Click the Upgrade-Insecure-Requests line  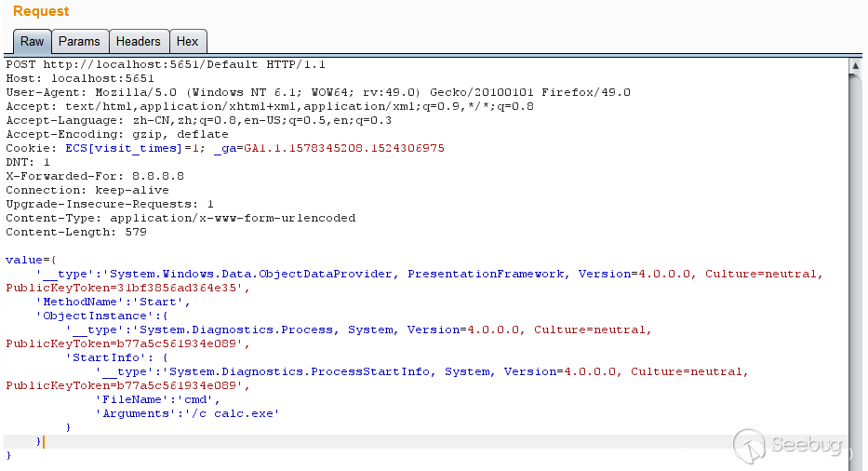click(x=110, y=205)
